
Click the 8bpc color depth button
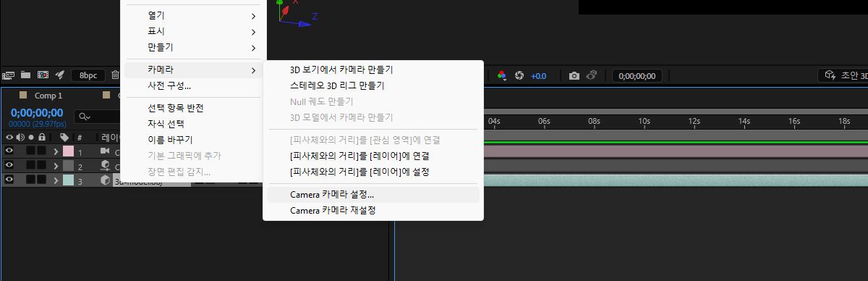coord(88,75)
